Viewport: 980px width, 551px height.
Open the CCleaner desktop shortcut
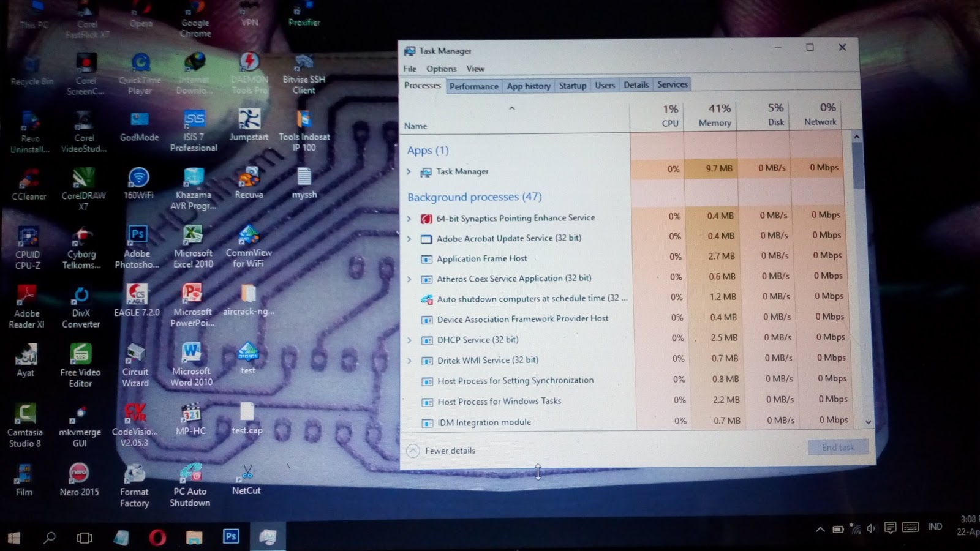click(29, 184)
